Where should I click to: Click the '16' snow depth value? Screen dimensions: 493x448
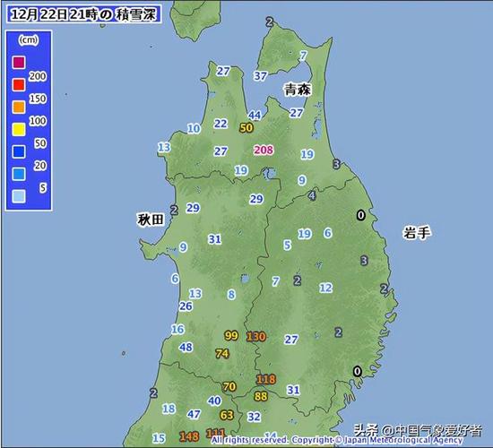[x=177, y=329]
